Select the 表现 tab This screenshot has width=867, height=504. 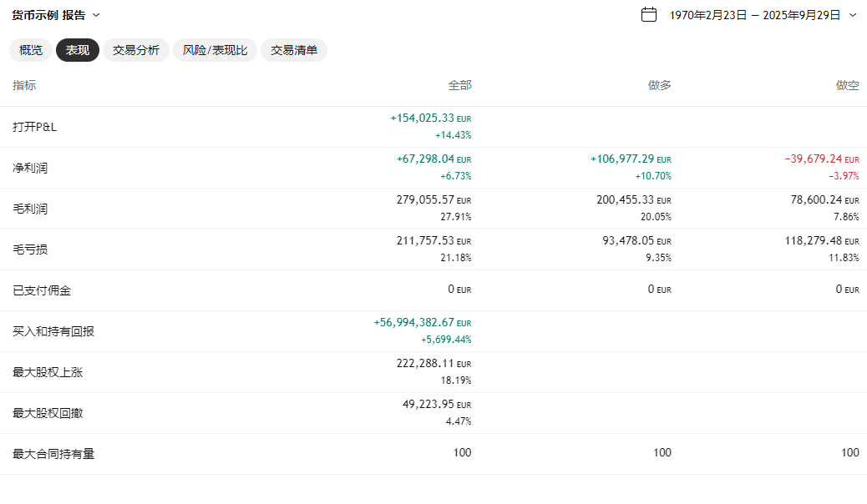pyautogui.click(x=78, y=50)
